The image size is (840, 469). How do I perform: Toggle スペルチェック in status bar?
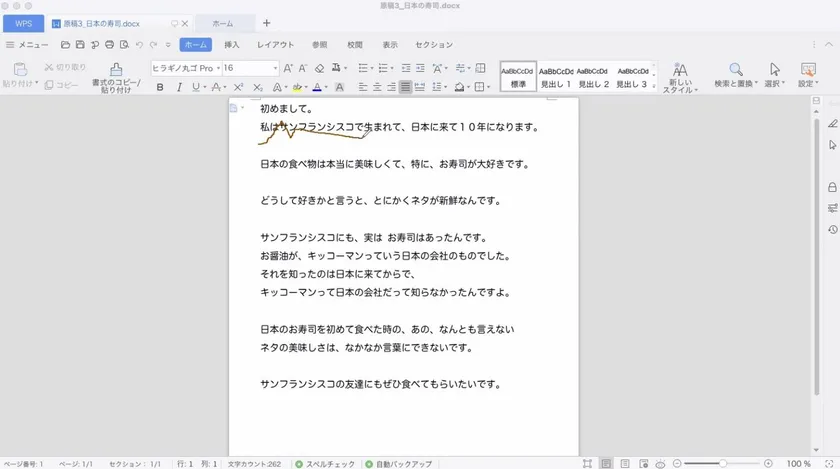[325, 464]
